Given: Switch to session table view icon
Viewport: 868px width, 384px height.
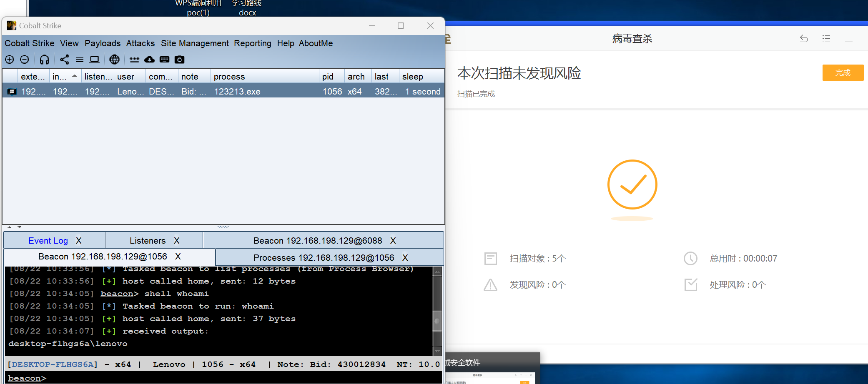Looking at the screenshot, I should click(x=80, y=60).
